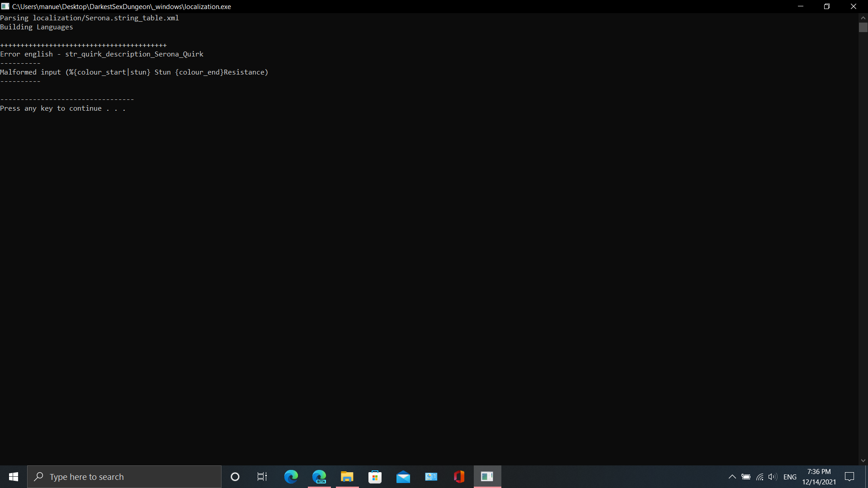Screen dimensions: 868x488
Task: Open the remote desktop app taskbar icon
Action: [431, 477]
